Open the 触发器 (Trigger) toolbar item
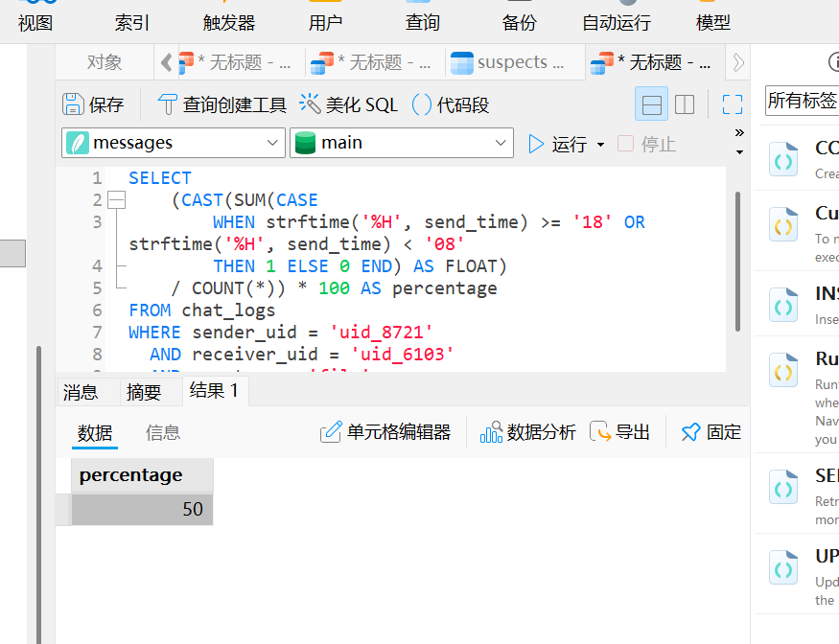839x644 pixels. point(229,22)
